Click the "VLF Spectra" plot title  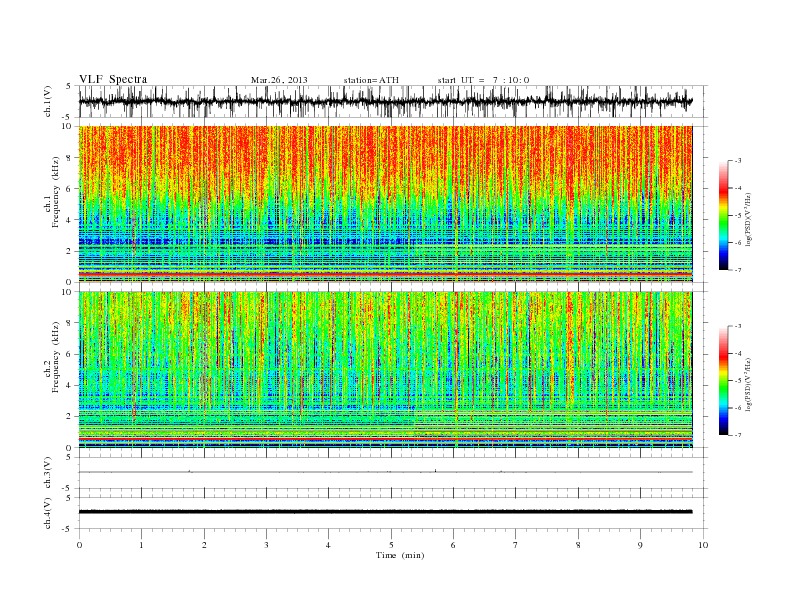click(113, 79)
